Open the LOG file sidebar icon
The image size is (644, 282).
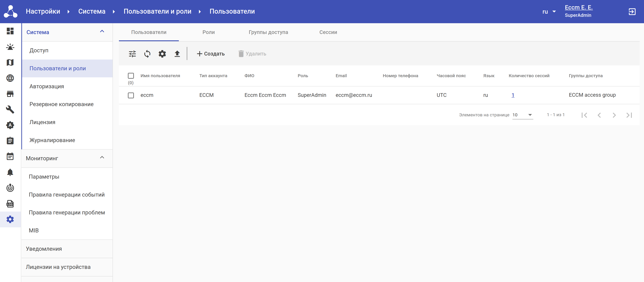click(x=10, y=204)
